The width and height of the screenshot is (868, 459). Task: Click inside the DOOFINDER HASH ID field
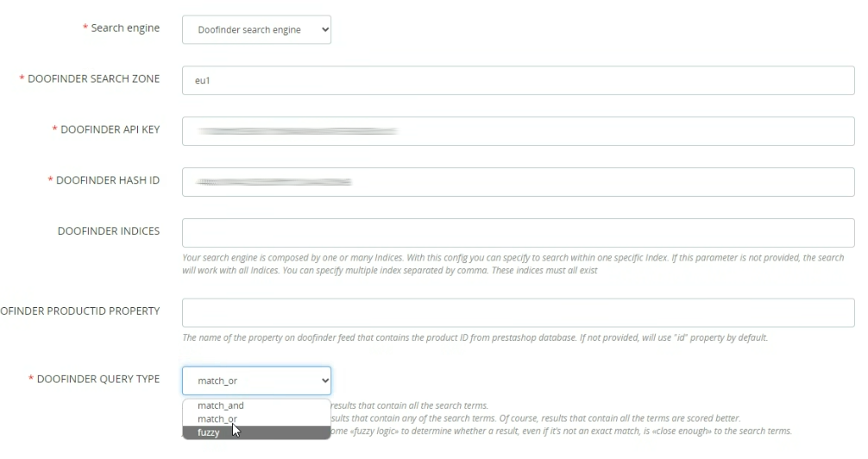(x=518, y=182)
